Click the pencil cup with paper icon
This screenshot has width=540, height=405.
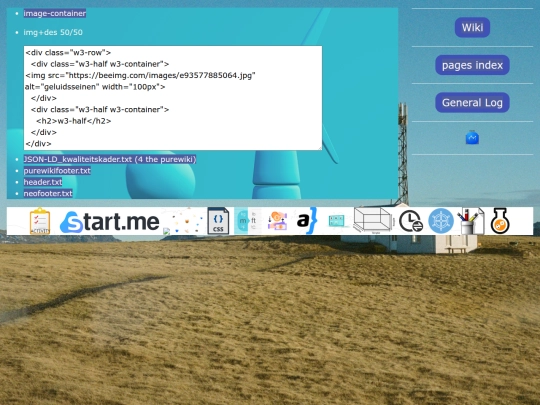[x=471, y=221]
